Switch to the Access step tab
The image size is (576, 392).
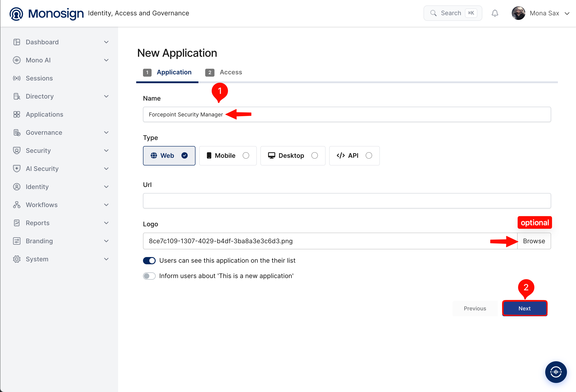(x=224, y=72)
